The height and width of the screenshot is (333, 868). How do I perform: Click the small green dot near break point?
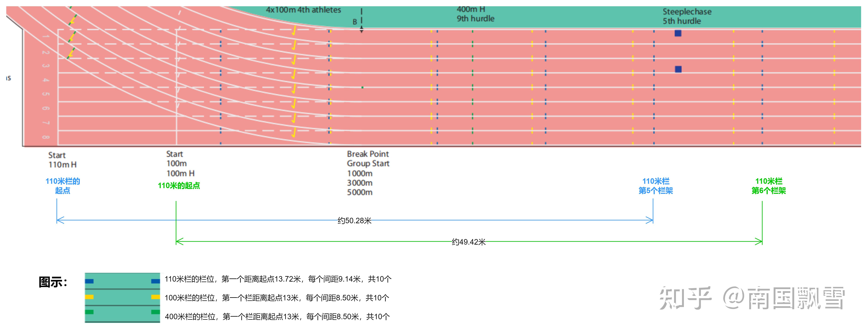click(362, 87)
